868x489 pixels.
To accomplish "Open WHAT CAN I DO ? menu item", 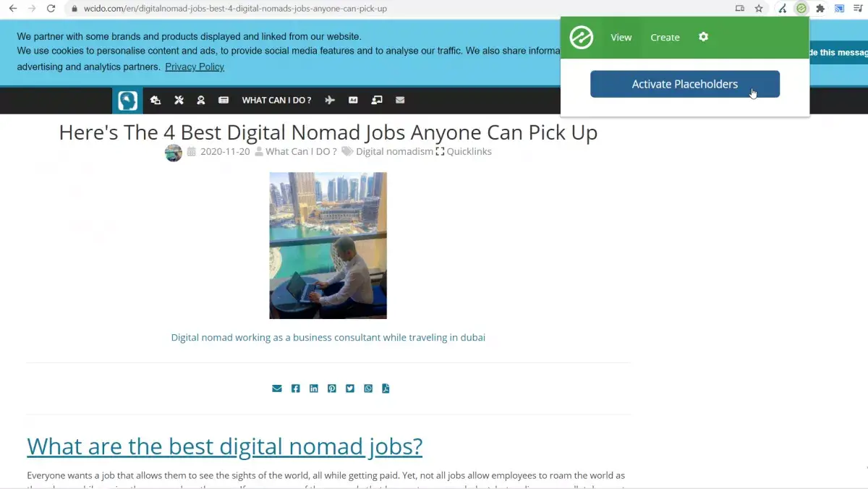I will pyautogui.click(x=276, y=101).
